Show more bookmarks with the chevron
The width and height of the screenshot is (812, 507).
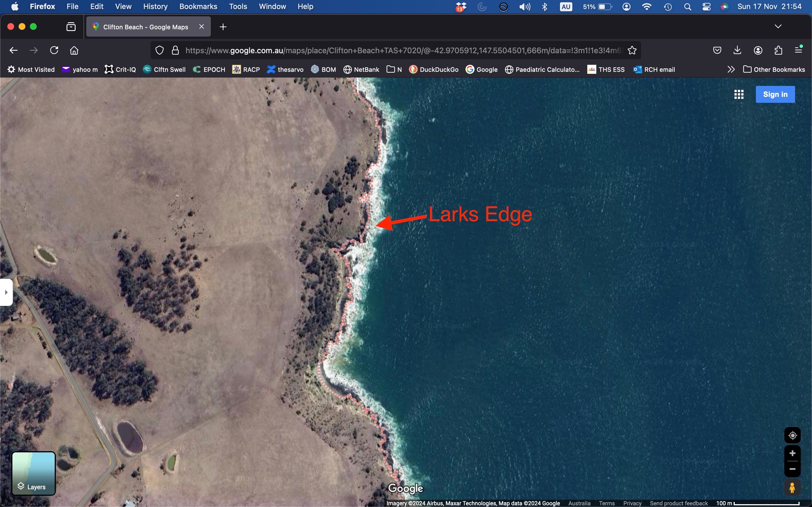tap(731, 70)
